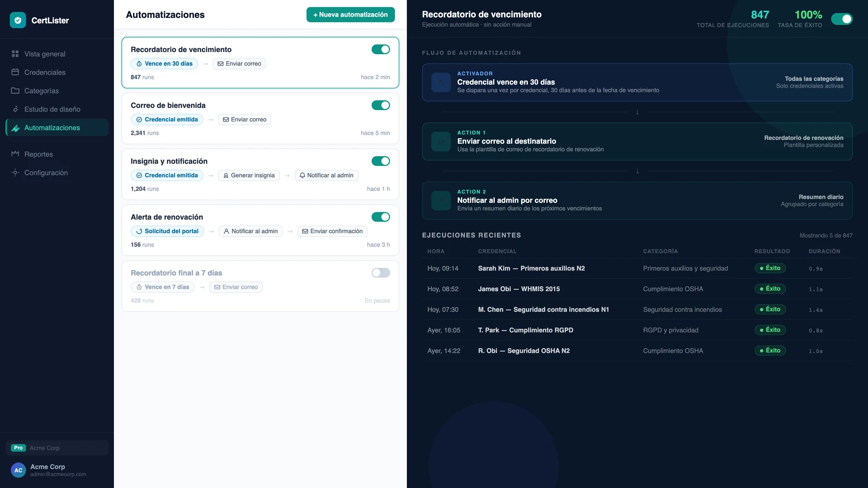Select Reportes in sidebar
This screenshot has height=488, width=868.
pos(57,154)
